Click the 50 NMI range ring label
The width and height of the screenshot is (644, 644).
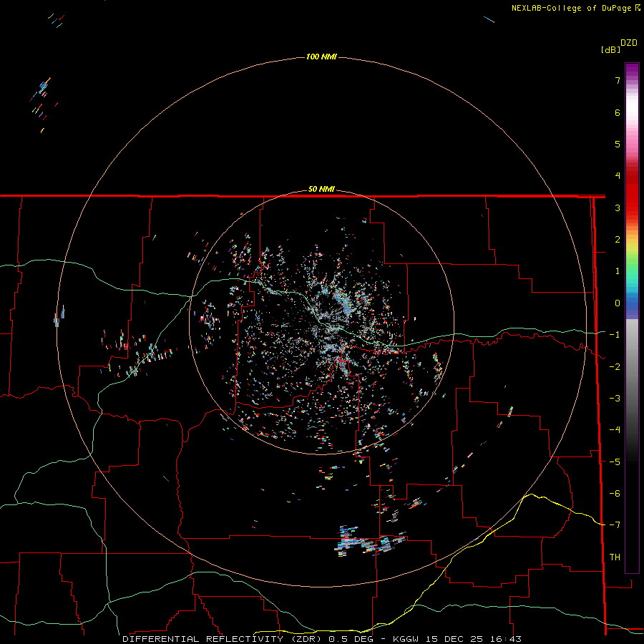pyautogui.click(x=321, y=190)
